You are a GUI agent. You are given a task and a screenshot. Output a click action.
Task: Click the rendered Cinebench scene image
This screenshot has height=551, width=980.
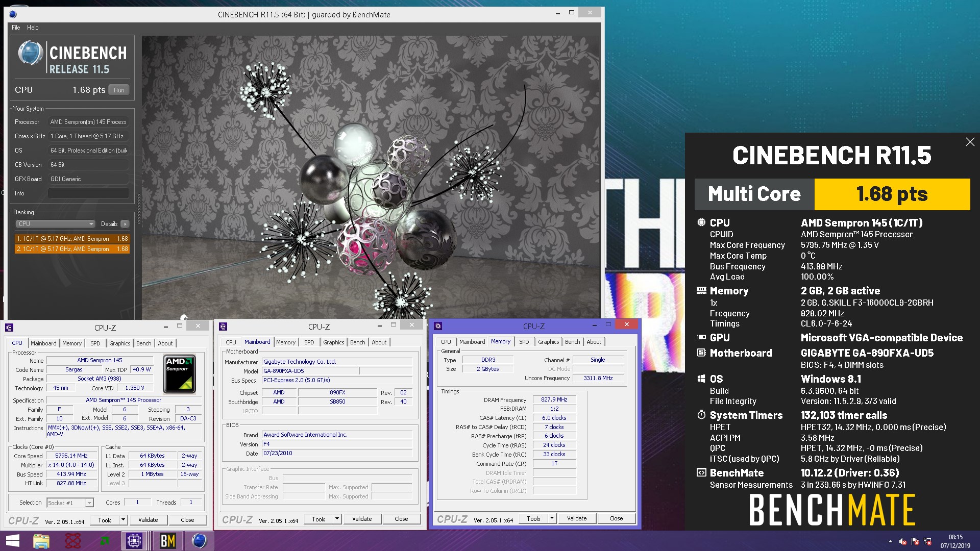pyautogui.click(x=371, y=178)
